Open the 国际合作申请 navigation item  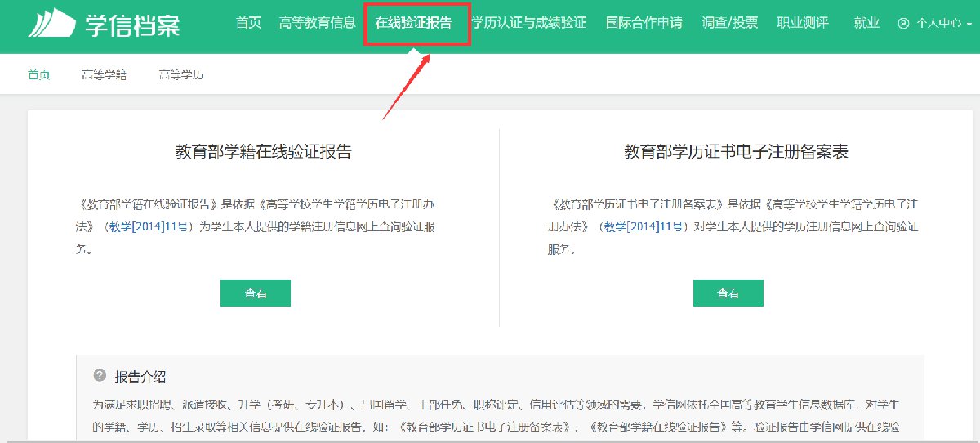(x=644, y=23)
